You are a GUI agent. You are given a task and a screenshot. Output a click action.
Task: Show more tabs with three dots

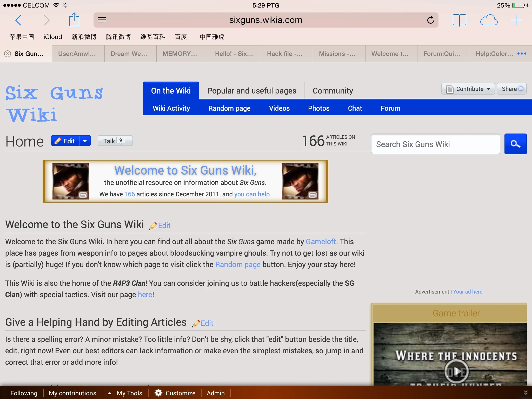click(522, 54)
